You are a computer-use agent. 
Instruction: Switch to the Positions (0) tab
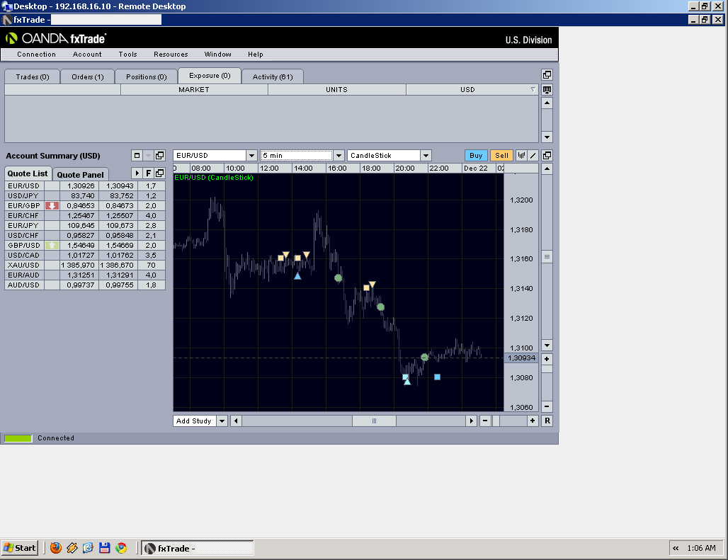pyautogui.click(x=147, y=76)
